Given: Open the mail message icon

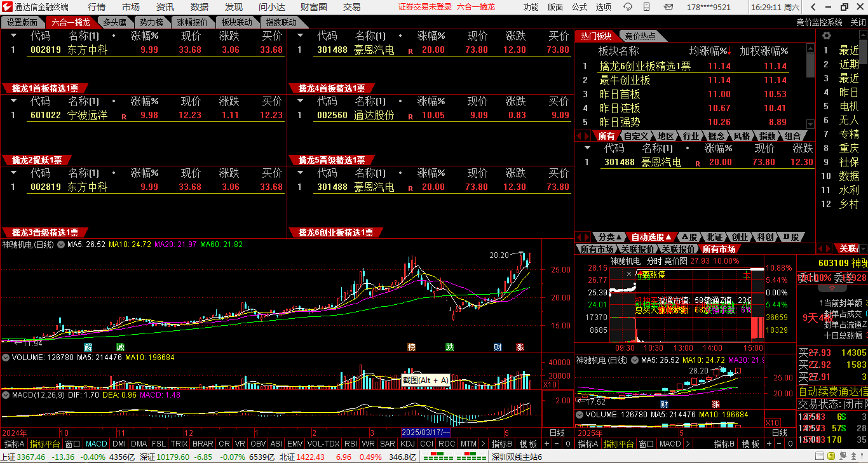Looking at the screenshot, I should [668, 7].
